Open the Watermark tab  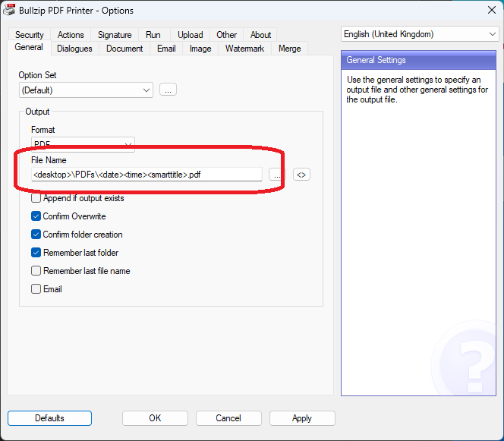(244, 49)
